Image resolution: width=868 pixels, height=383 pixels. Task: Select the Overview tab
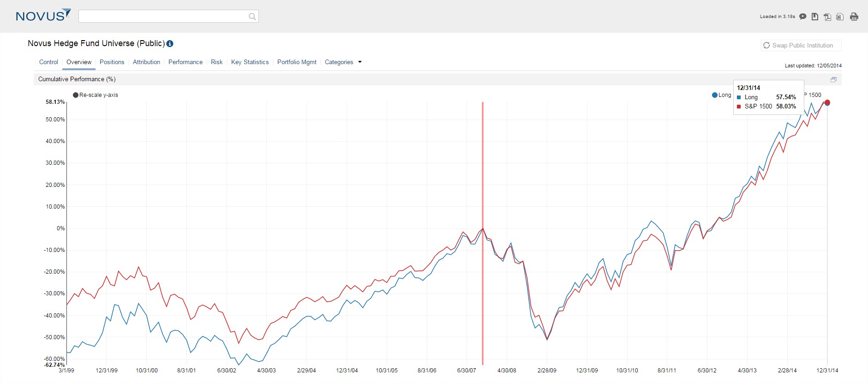(x=79, y=62)
